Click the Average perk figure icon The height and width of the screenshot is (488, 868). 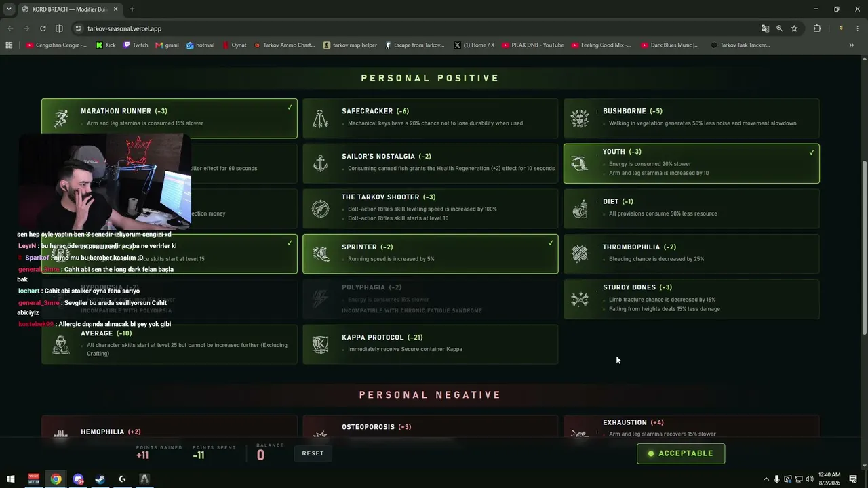coord(61,344)
